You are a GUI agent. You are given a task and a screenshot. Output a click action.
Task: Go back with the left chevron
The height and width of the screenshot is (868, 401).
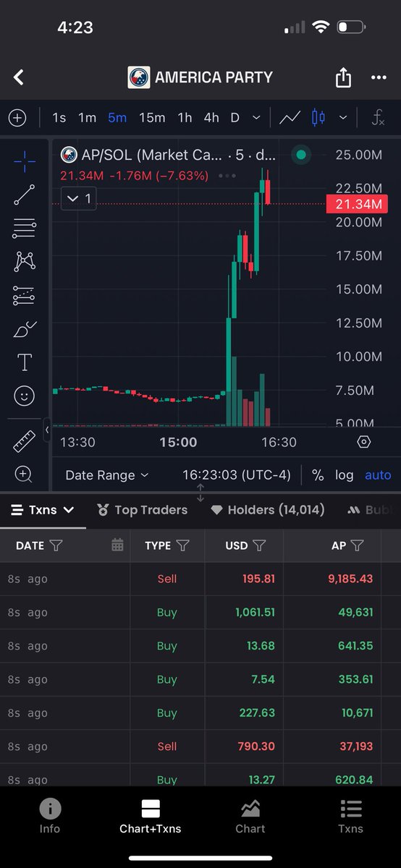[19, 77]
